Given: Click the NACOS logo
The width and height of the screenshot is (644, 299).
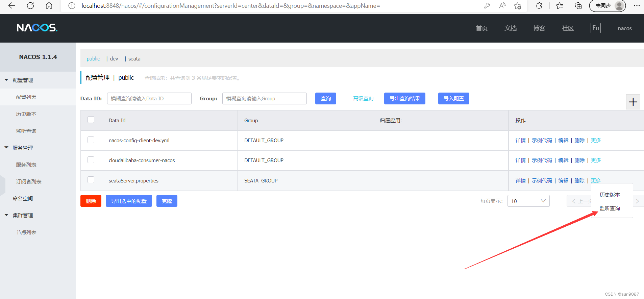Looking at the screenshot, I should point(37,28).
